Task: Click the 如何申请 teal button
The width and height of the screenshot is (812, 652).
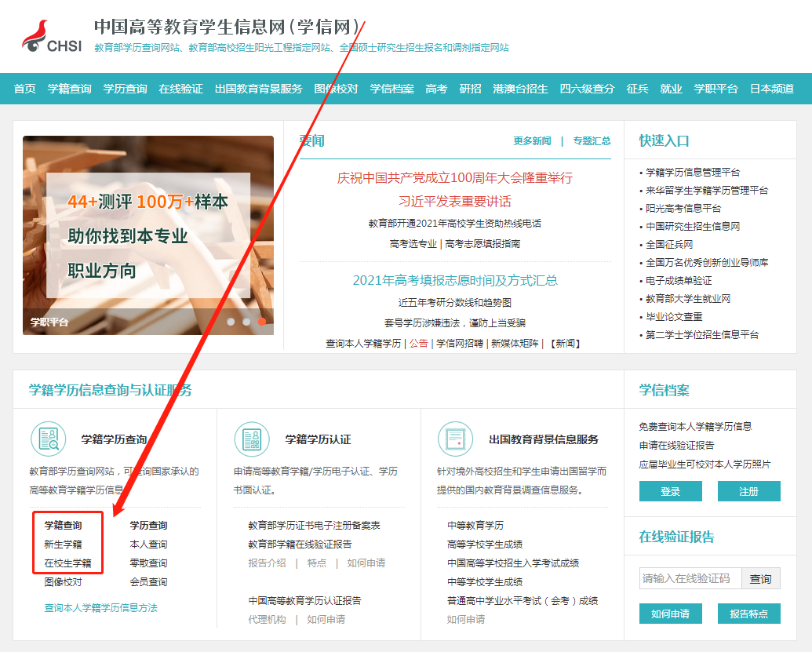Action: 671,614
